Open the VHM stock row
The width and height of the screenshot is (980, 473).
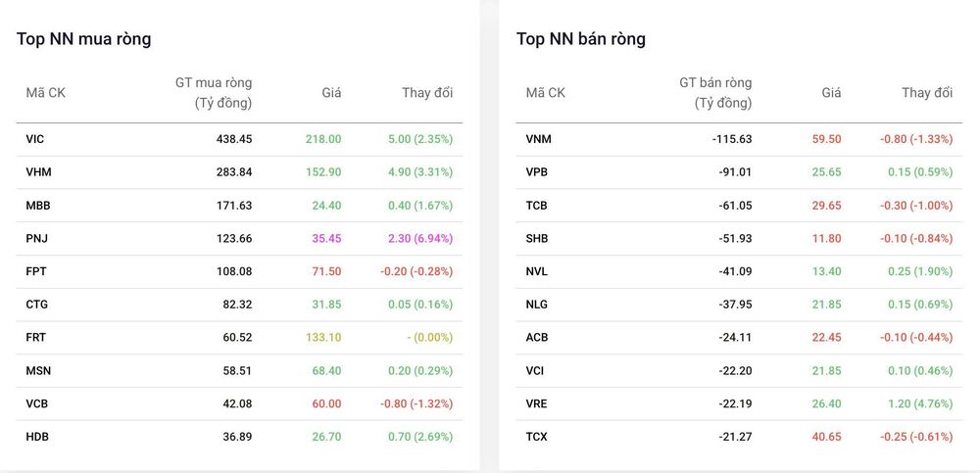pyautogui.click(x=239, y=172)
